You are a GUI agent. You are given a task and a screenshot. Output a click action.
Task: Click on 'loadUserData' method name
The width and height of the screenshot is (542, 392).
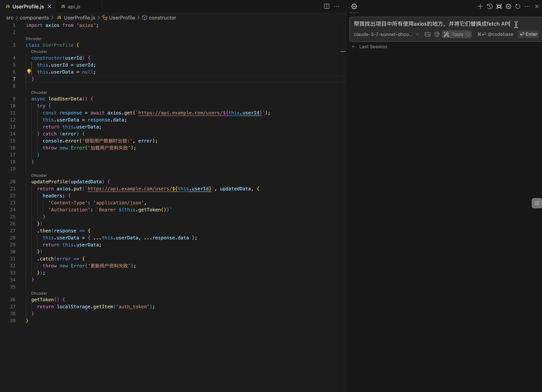click(65, 99)
